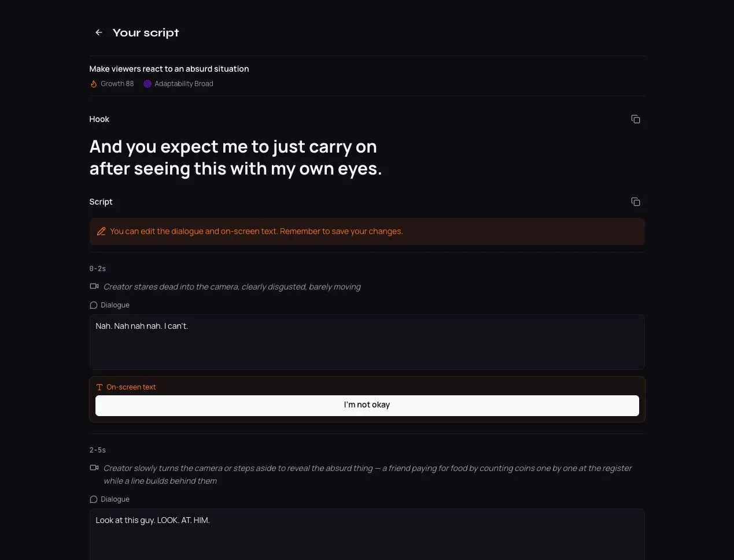Image resolution: width=734 pixels, height=560 pixels.
Task: Edit the 'I'm not okay' on-screen text field
Action: pos(367,405)
